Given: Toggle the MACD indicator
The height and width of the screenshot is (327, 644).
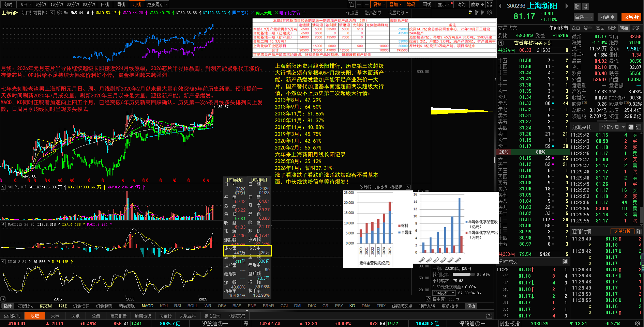Looking at the screenshot, I should (148, 306).
